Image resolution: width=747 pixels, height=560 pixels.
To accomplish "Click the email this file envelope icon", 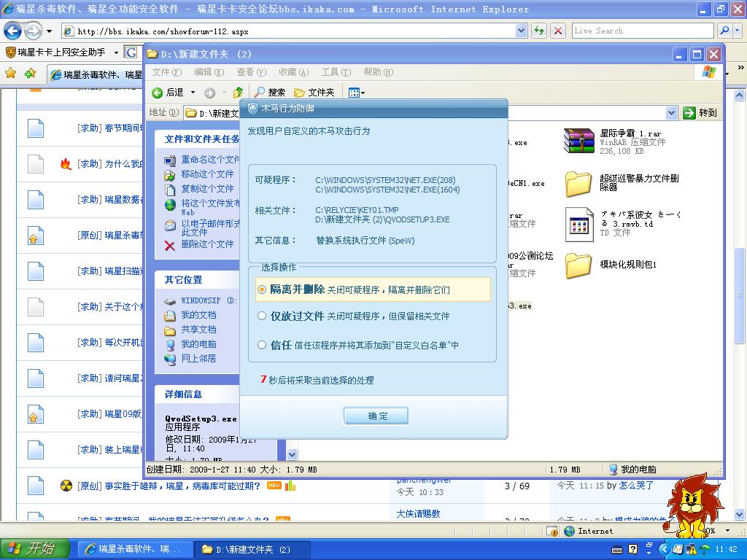I will [x=170, y=225].
